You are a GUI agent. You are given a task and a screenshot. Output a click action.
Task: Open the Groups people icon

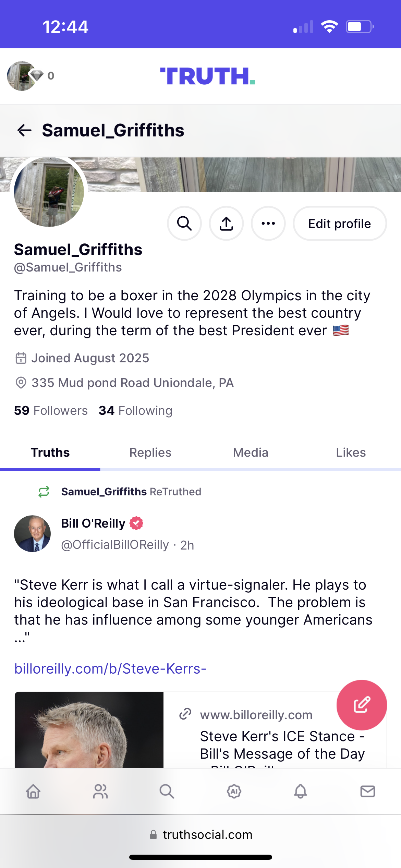pos(100,792)
